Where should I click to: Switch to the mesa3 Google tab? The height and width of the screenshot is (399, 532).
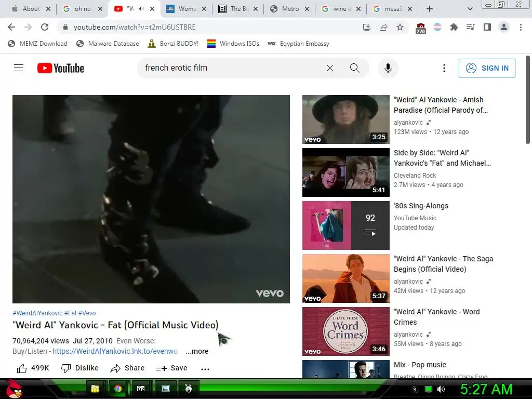(x=393, y=9)
